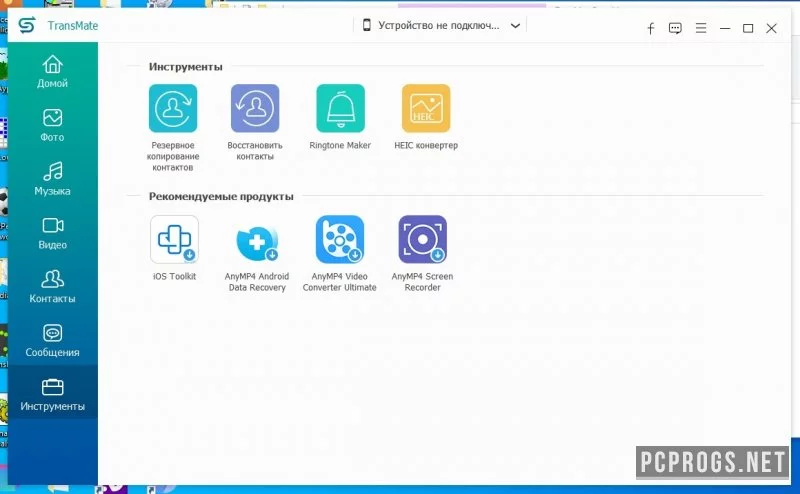Select Контакты in the sidebar
The image size is (800, 494).
tap(53, 286)
